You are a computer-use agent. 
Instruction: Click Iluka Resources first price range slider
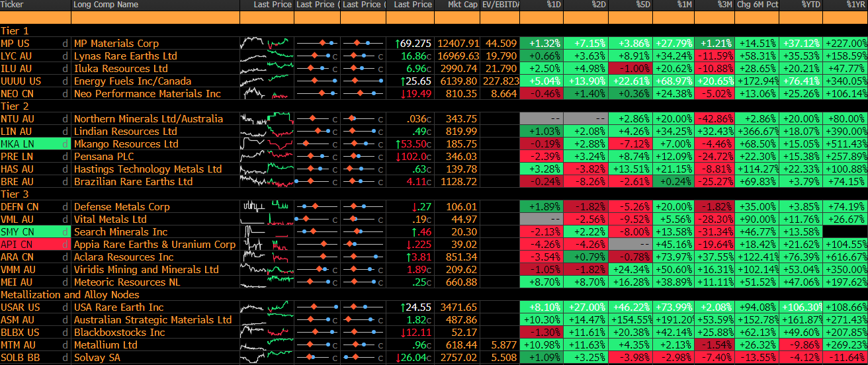pyautogui.click(x=317, y=69)
